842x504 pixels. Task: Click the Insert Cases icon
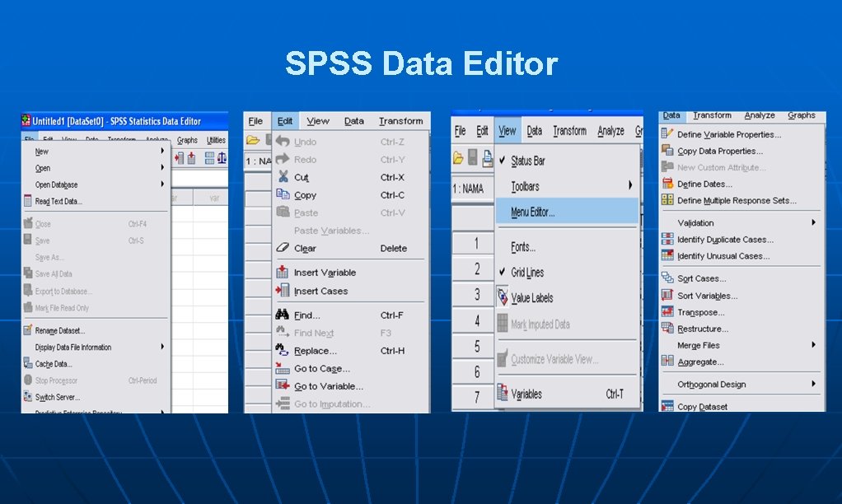pyautogui.click(x=283, y=291)
